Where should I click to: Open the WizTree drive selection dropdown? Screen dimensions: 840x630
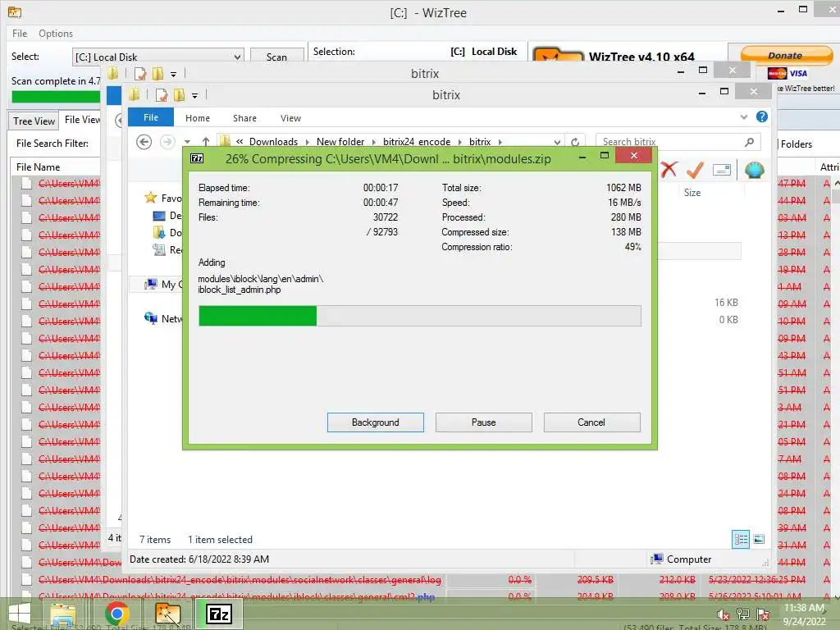pos(237,57)
